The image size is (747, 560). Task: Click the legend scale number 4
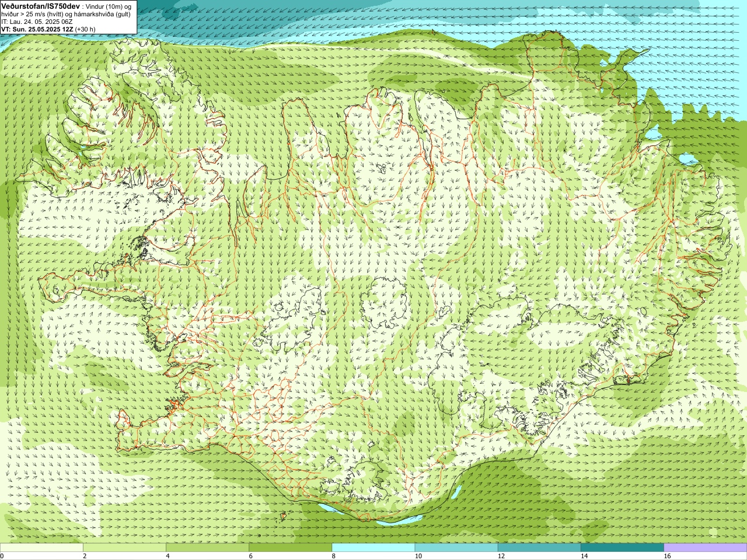pyautogui.click(x=167, y=556)
